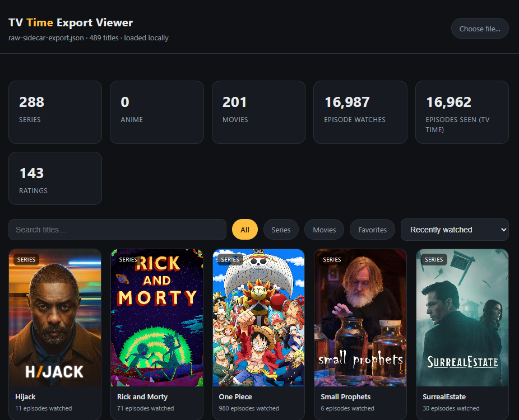This screenshot has width=519, height=420.
Task: Filter list by Movies
Action: point(325,230)
